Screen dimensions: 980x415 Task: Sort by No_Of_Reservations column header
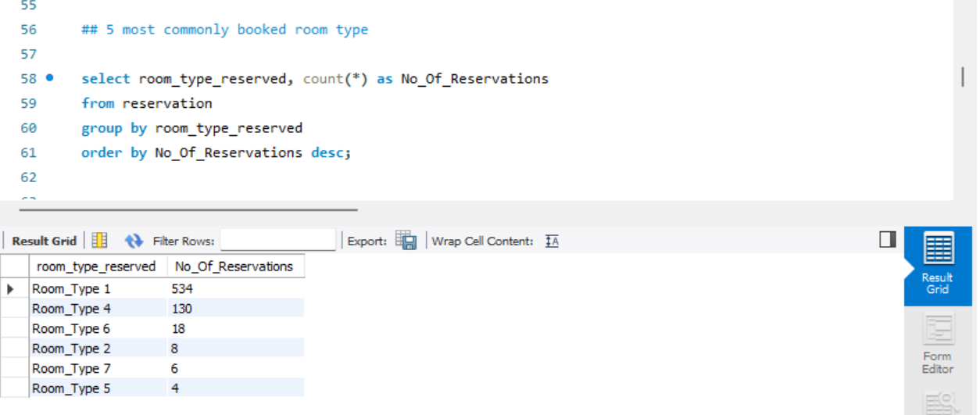[234, 267]
